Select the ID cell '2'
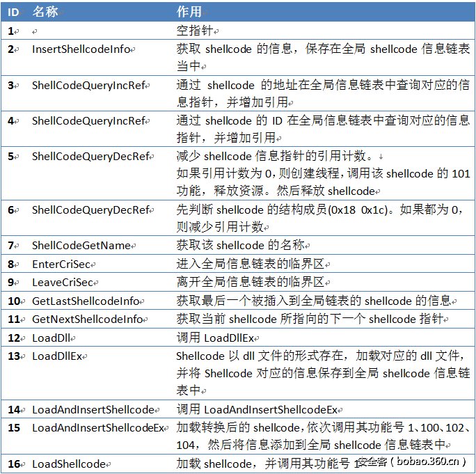 coord(10,49)
